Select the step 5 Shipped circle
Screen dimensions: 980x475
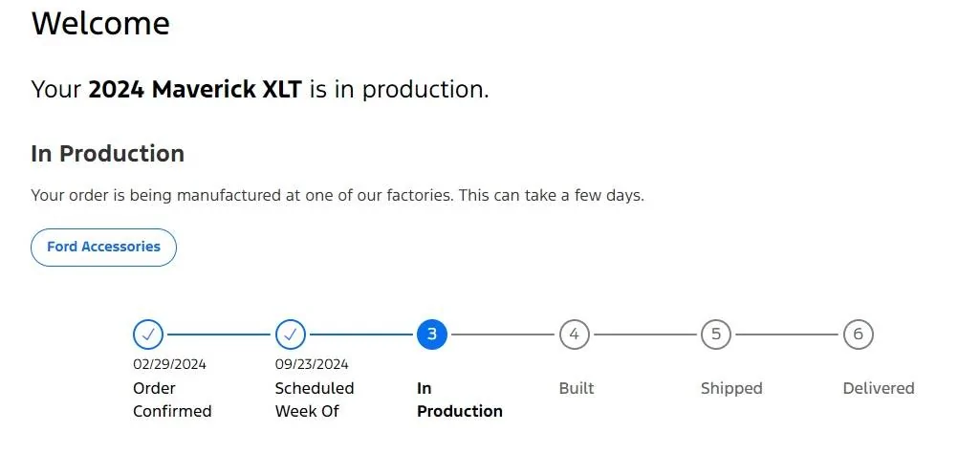[x=715, y=335]
